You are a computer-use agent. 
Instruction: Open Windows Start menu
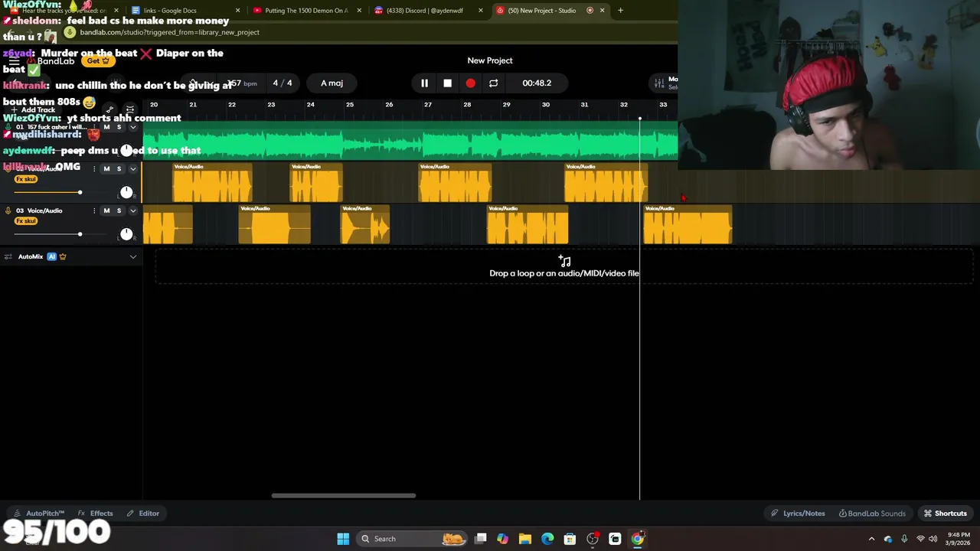pyautogui.click(x=343, y=539)
